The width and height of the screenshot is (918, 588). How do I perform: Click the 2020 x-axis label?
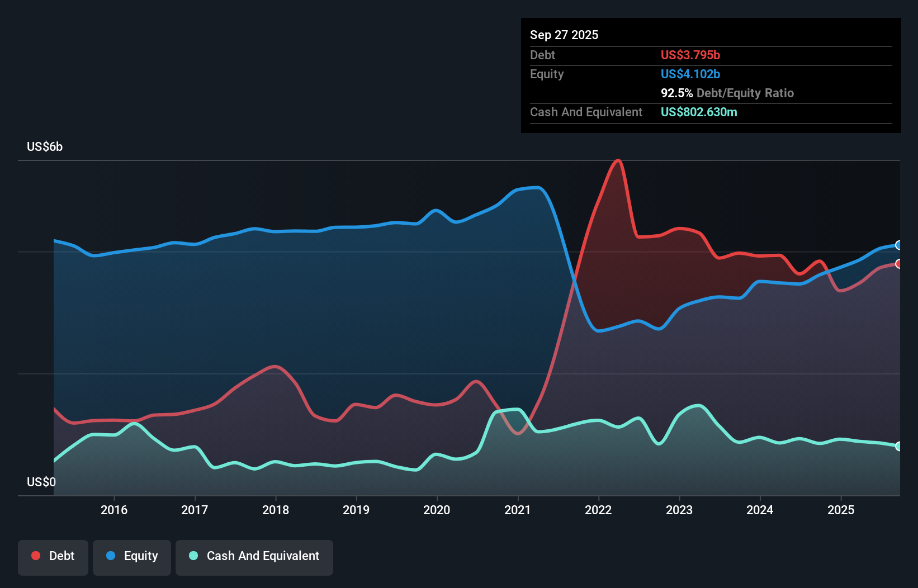tap(437, 510)
